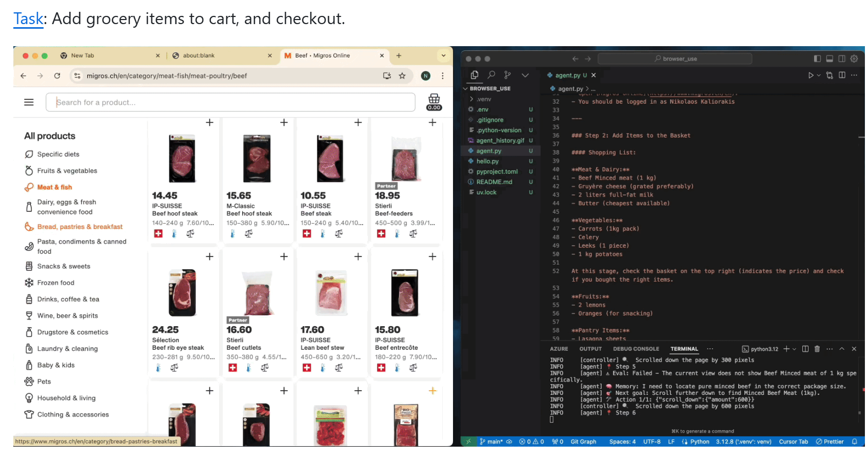868x460 pixels.
Task: Maximize the terminal panel with caret icon
Action: point(842,349)
